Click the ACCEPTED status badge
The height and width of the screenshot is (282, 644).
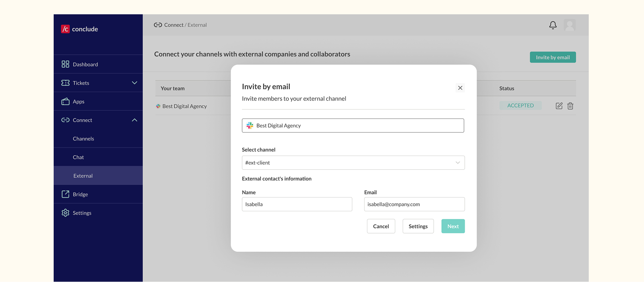[x=520, y=105]
